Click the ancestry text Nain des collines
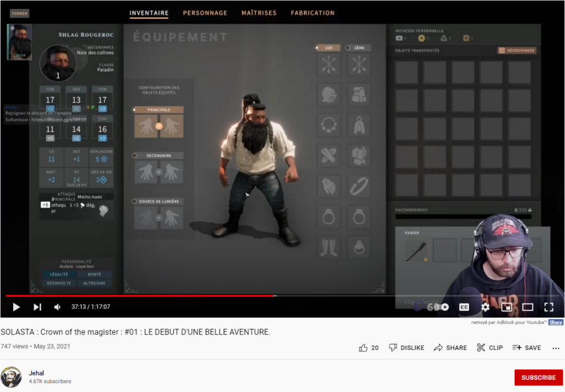The width and height of the screenshot is (565, 392). point(95,53)
